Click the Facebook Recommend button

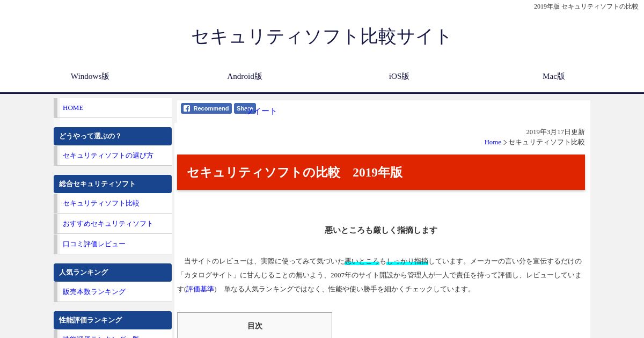[x=206, y=108]
